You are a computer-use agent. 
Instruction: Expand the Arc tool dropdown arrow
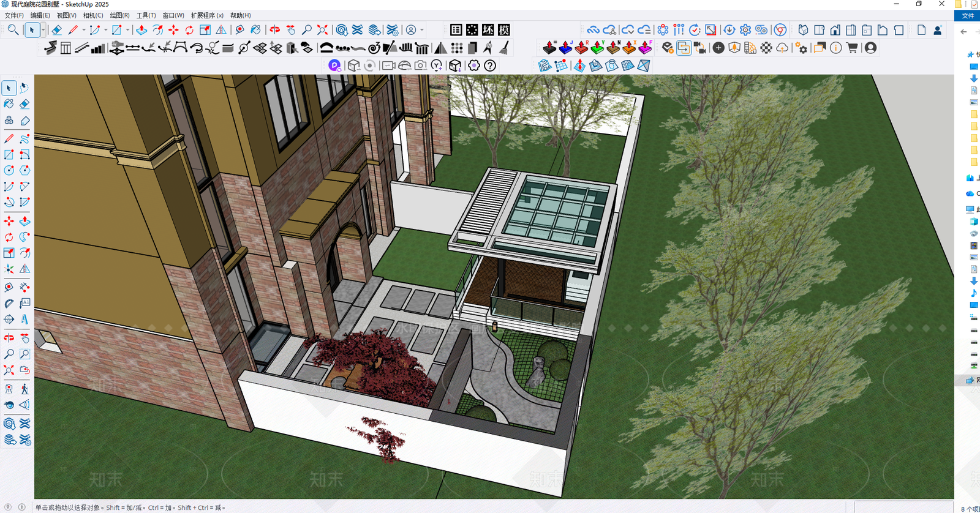coord(105,29)
